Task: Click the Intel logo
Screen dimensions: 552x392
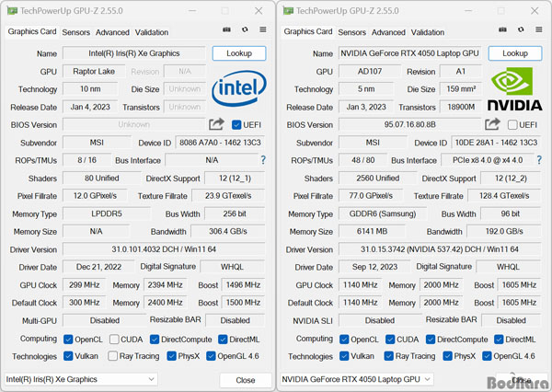Action: 239,88
